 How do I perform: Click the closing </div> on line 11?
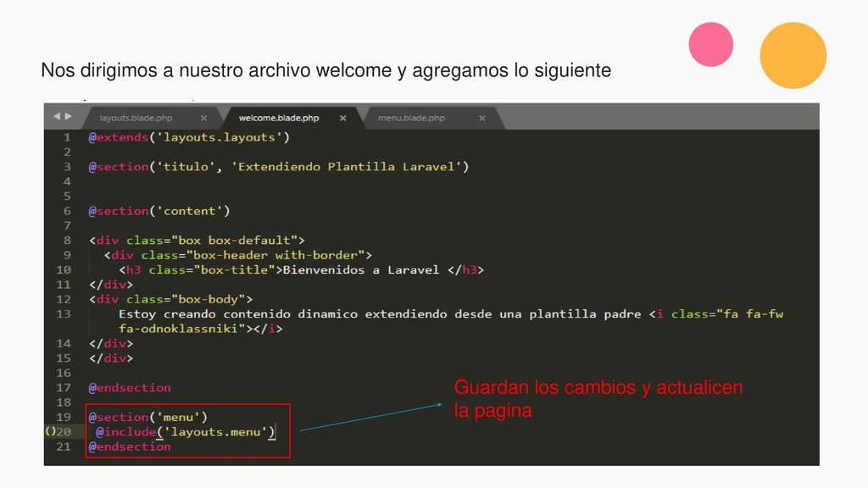[111, 285]
